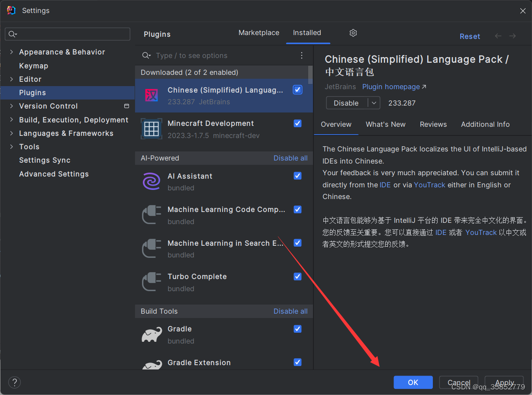Select Advanced Settings in settings tree
Viewport: 532px width, 395px height.
(x=67, y=174)
